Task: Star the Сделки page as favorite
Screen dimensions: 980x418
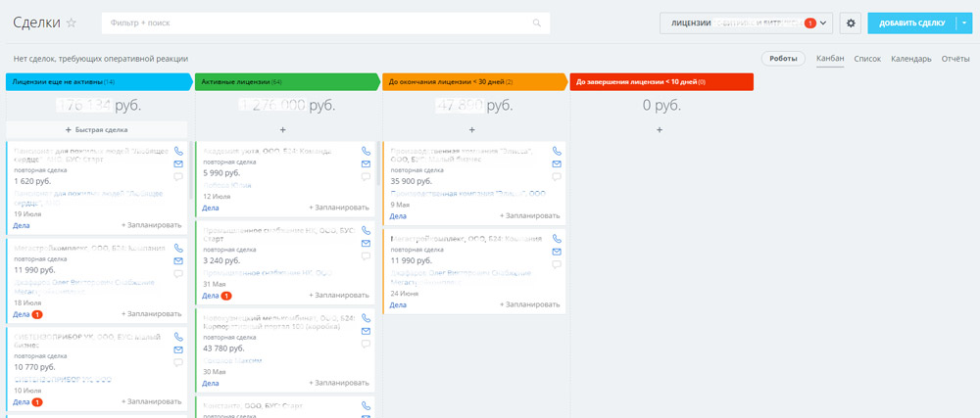Action: [x=71, y=23]
